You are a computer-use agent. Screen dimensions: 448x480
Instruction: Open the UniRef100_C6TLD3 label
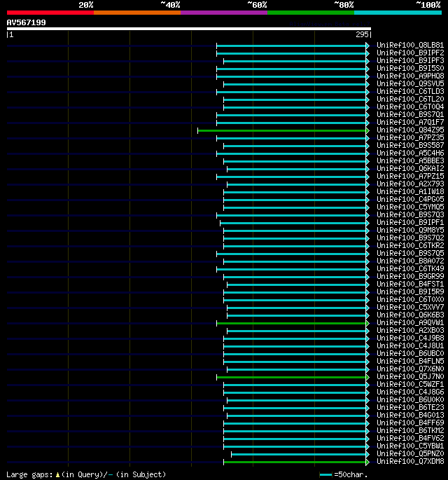410,91
